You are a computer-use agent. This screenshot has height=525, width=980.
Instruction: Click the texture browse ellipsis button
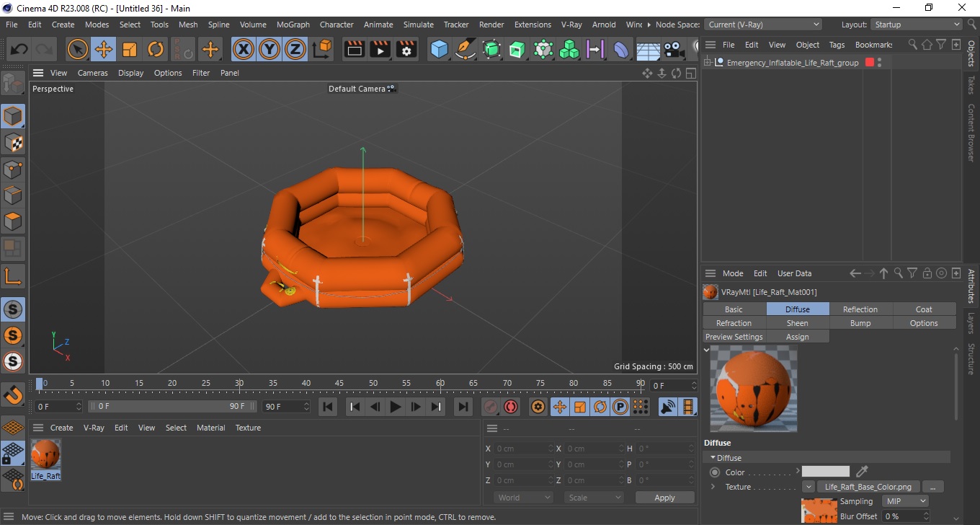(932, 487)
